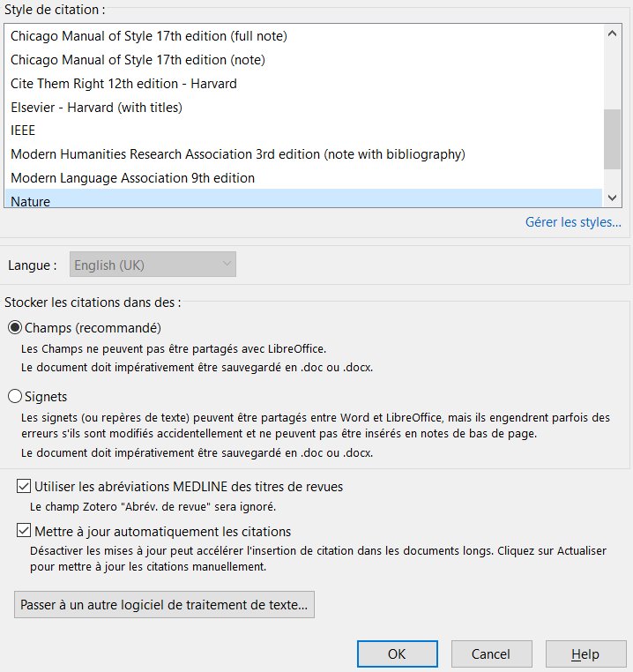The image size is (633, 672).
Task: Select the IEEE citation style
Action: (23, 131)
